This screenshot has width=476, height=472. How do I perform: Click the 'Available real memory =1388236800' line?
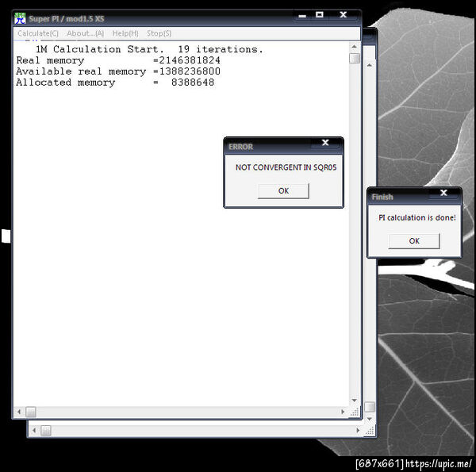pyautogui.click(x=118, y=71)
